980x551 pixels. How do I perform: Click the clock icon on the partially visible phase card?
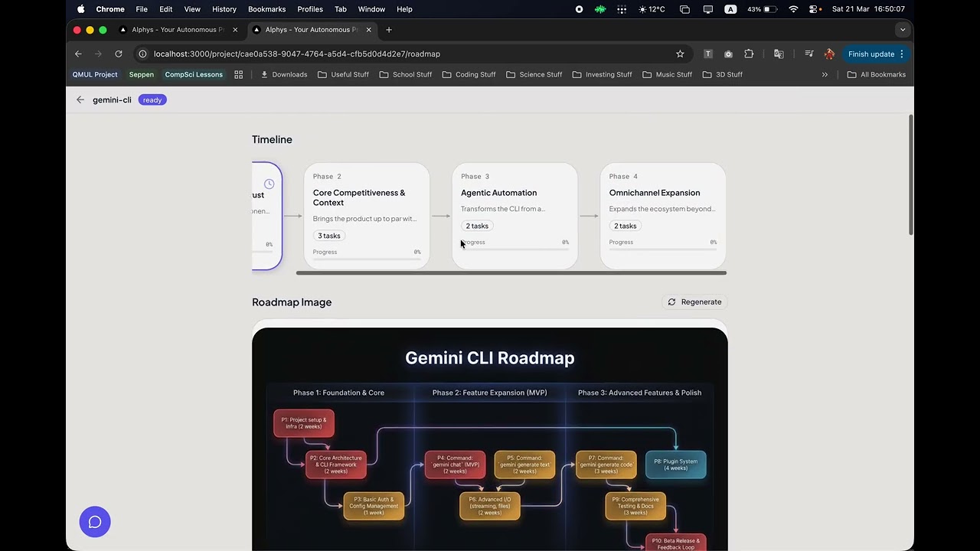click(x=269, y=184)
